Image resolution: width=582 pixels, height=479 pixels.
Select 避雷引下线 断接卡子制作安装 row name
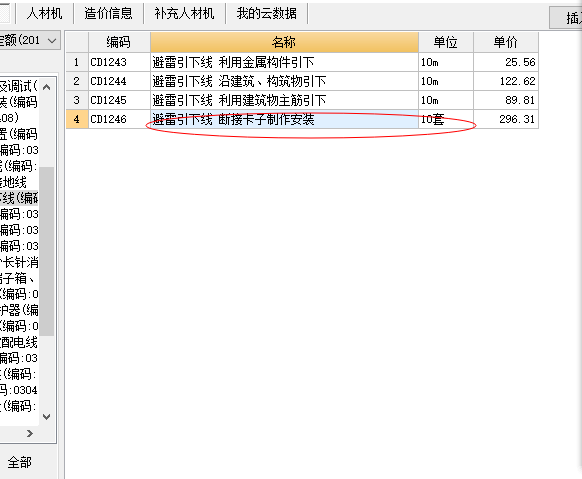coord(284,119)
